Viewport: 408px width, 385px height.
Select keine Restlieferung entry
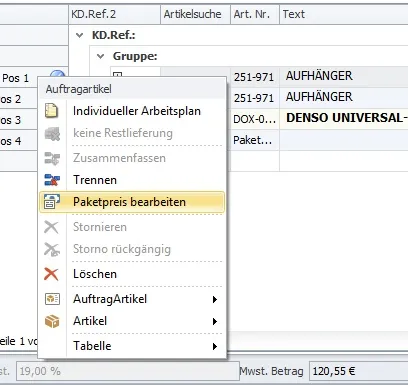[132, 133]
